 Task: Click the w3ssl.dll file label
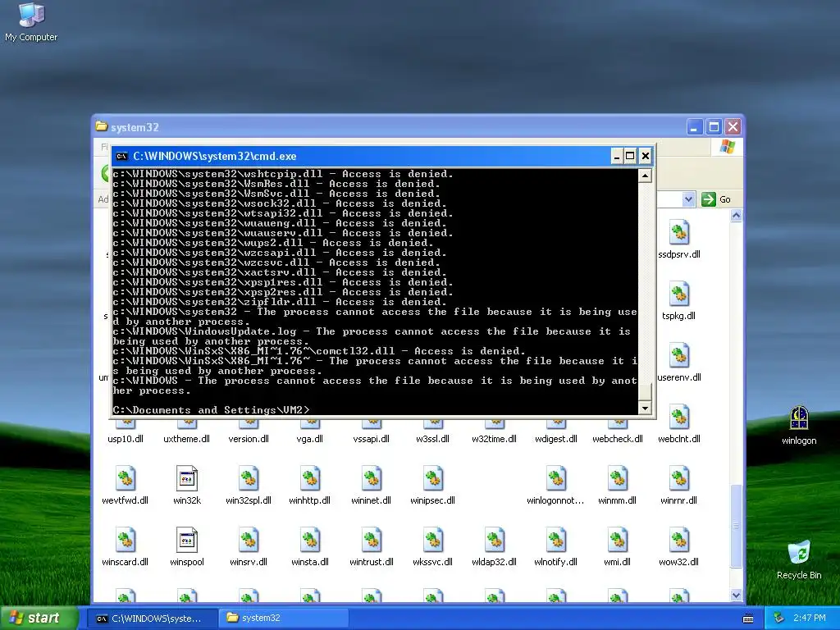pos(433,439)
